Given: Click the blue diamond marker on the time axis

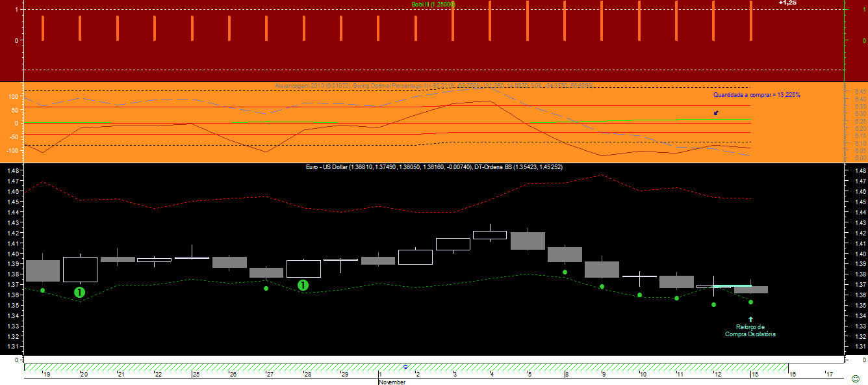Looking at the screenshot, I should coord(406,367).
